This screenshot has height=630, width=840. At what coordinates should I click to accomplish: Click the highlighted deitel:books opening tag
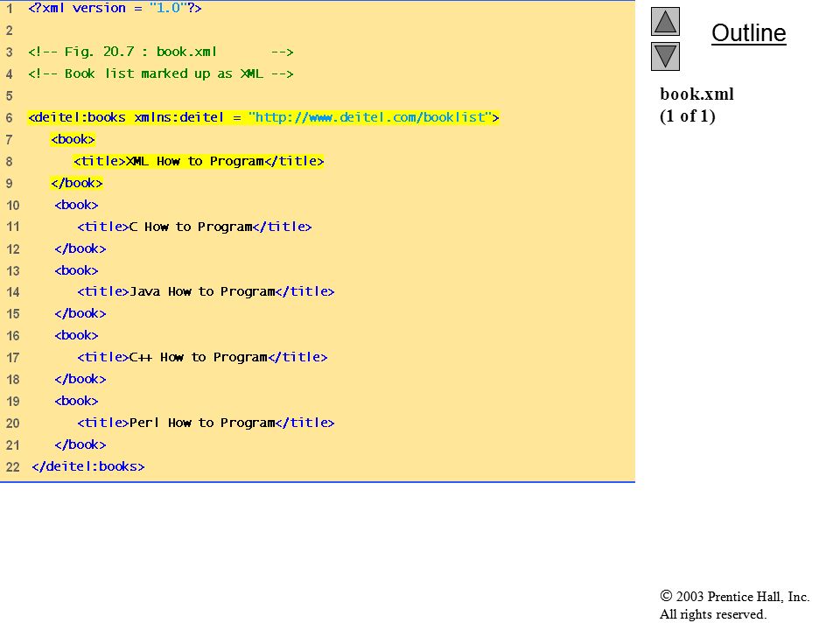(263, 117)
